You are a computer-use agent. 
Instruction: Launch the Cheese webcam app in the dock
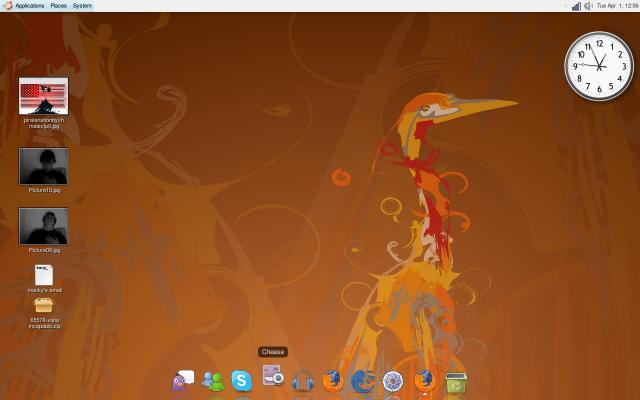273,375
